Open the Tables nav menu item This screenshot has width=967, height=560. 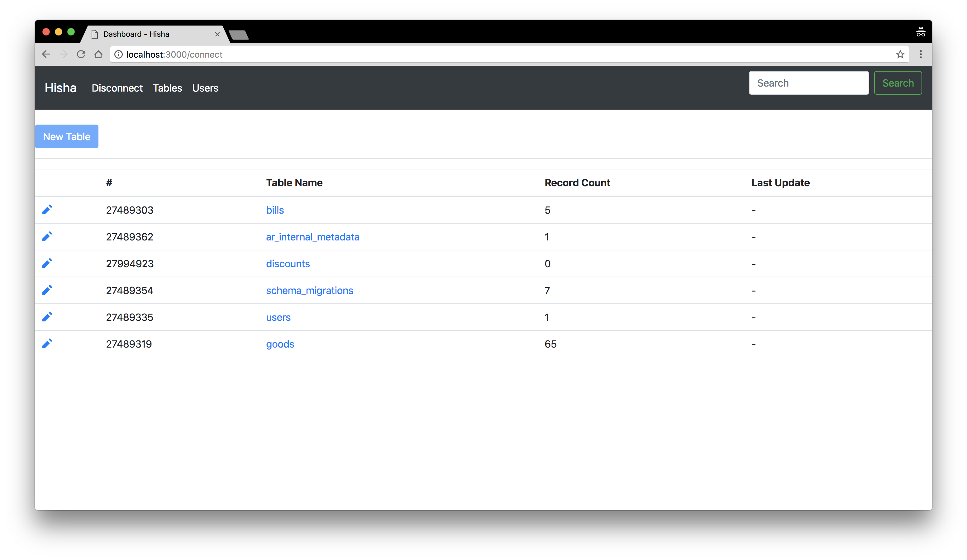tap(167, 88)
